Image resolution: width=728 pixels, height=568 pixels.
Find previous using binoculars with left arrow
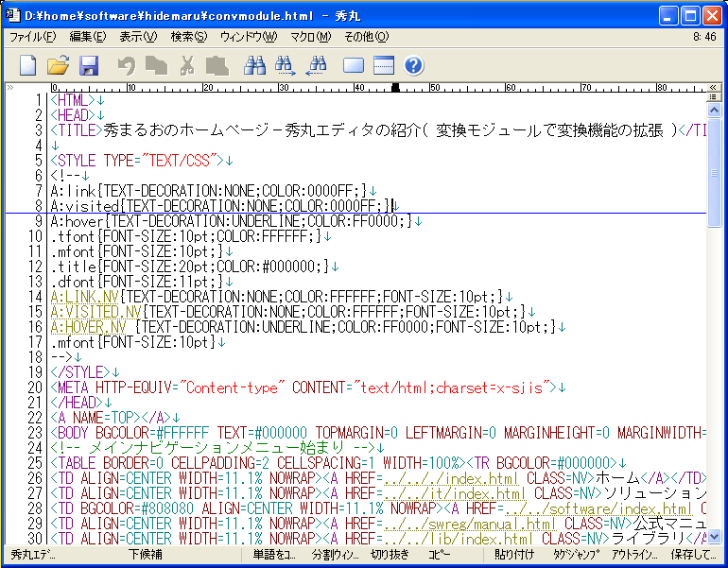[x=318, y=66]
